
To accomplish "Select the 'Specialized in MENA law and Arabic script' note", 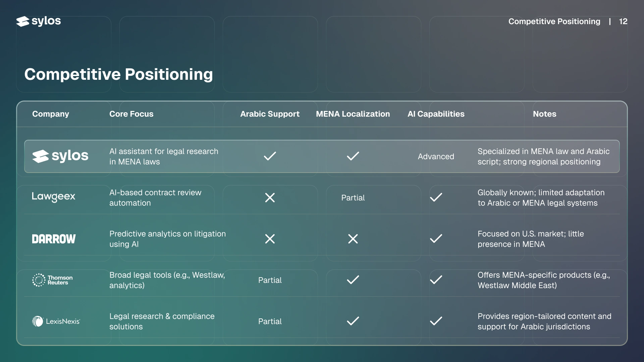I will coord(544,157).
